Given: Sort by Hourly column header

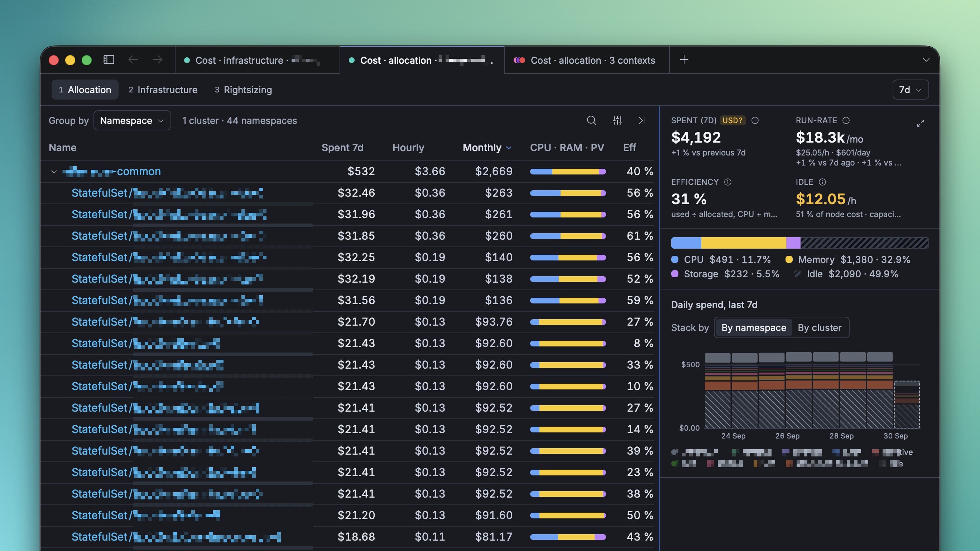Looking at the screenshot, I should click(x=408, y=148).
